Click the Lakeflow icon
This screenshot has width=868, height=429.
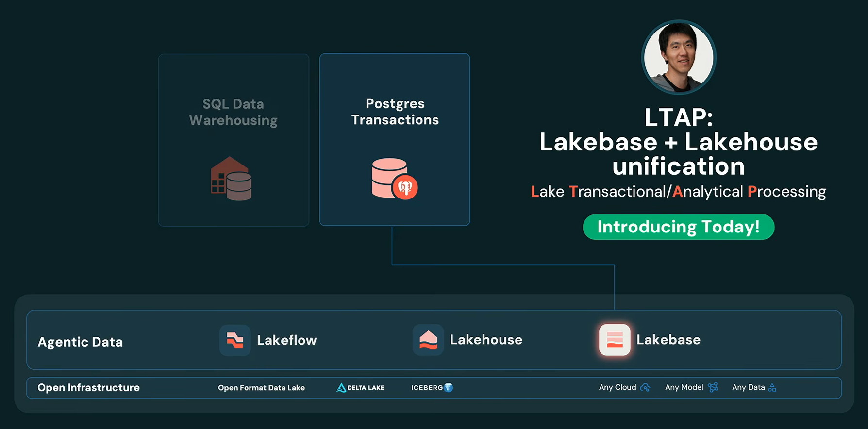pos(235,340)
